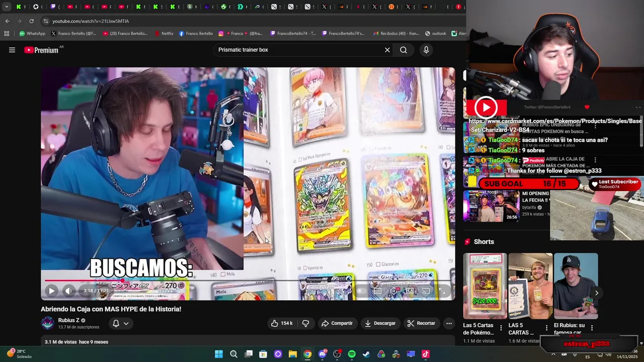This screenshot has width=644, height=362.
Task: Open FrancoBertello74 Twitch bookmark
Action: pos(293,34)
